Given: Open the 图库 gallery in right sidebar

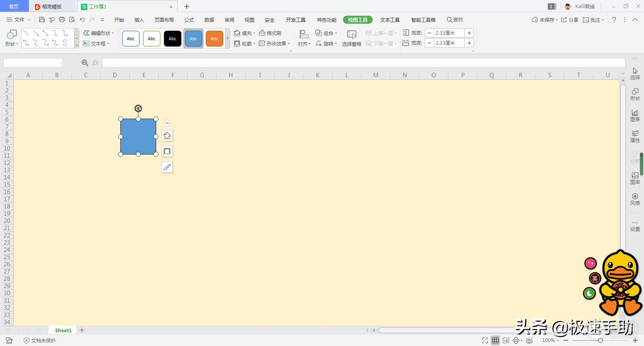Looking at the screenshot, I should pyautogui.click(x=635, y=178).
